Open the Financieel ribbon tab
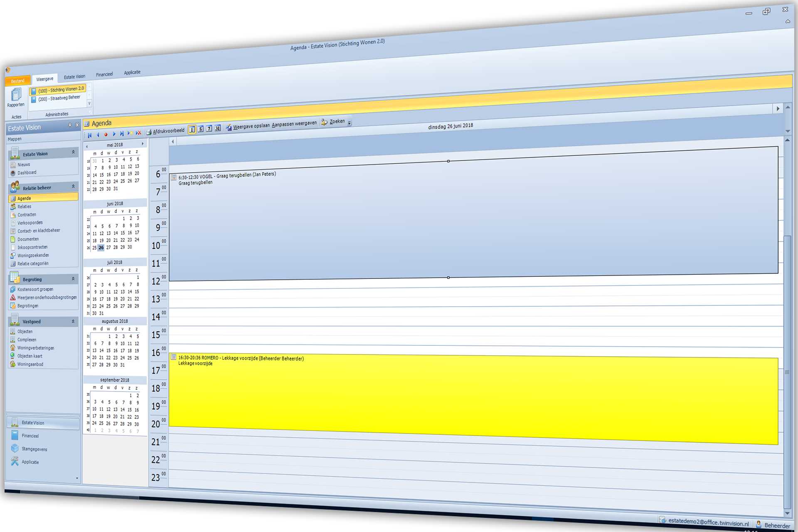The width and height of the screenshot is (798, 532). [x=104, y=75]
